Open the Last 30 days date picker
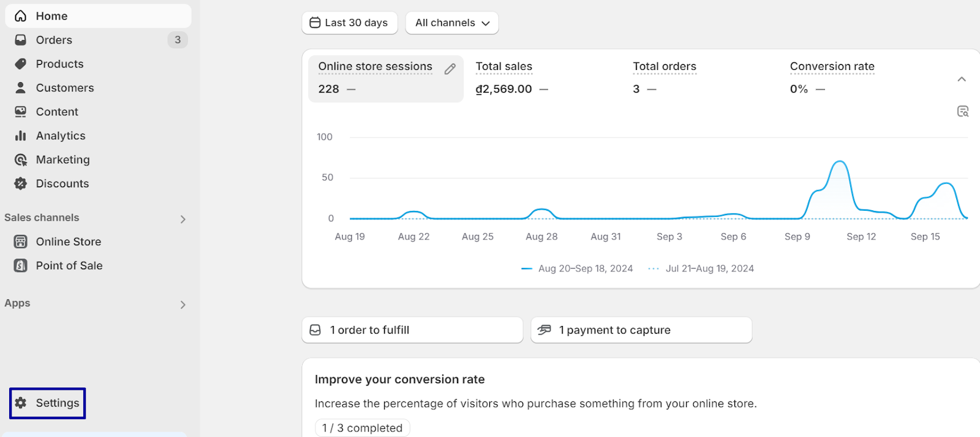The image size is (980, 437). tap(350, 23)
